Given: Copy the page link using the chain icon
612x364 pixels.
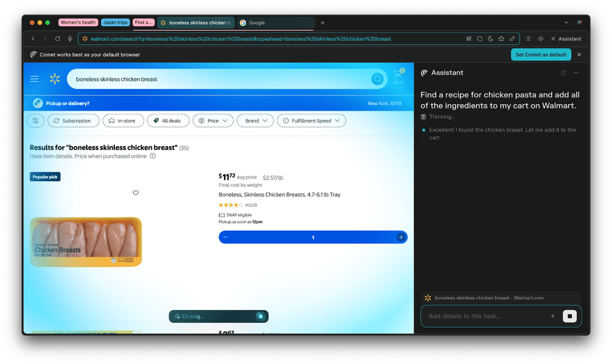Looking at the screenshot, I should point(512,39).
